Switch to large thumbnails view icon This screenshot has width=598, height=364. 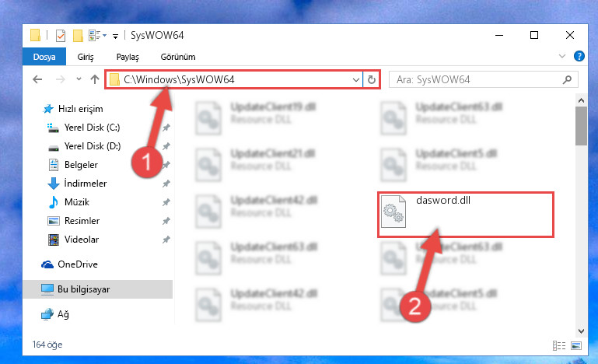[x=576, y=345]
